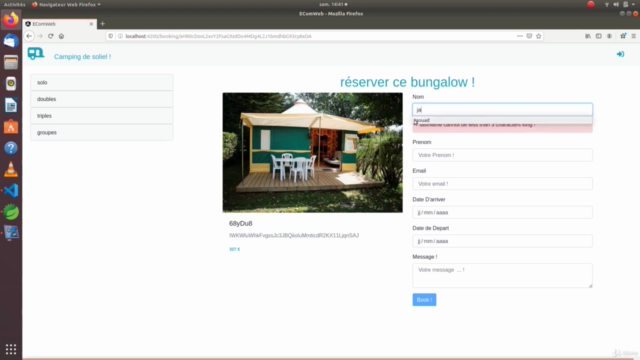
Task: Select the doubles category
Action: point(102,99)
